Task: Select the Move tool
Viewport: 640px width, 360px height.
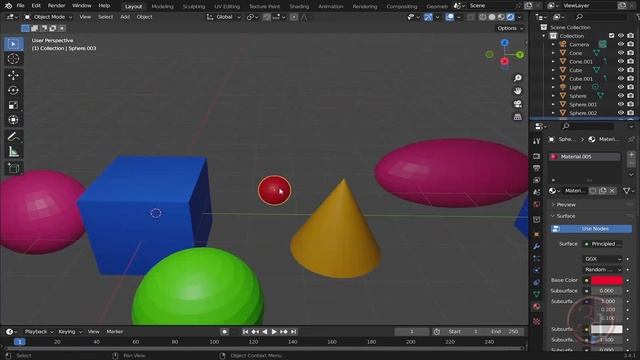Action: coord(13,75)
